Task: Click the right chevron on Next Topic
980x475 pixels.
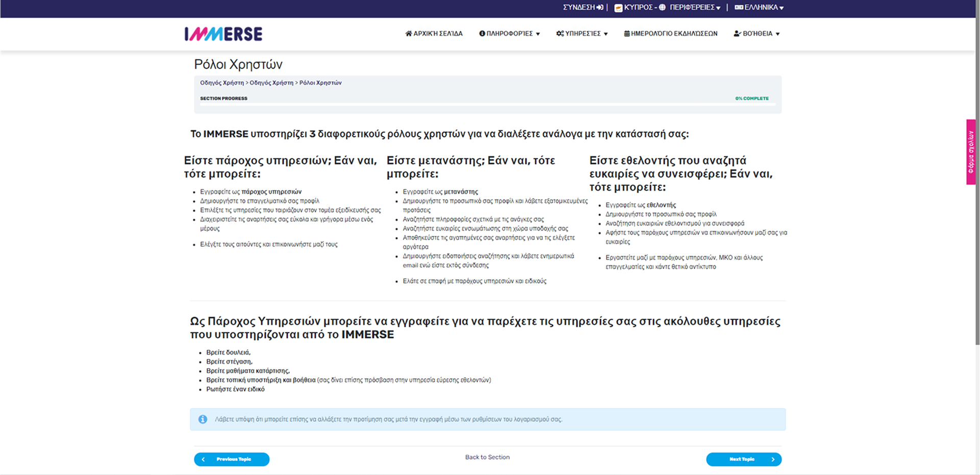Action: coord(773,459)
